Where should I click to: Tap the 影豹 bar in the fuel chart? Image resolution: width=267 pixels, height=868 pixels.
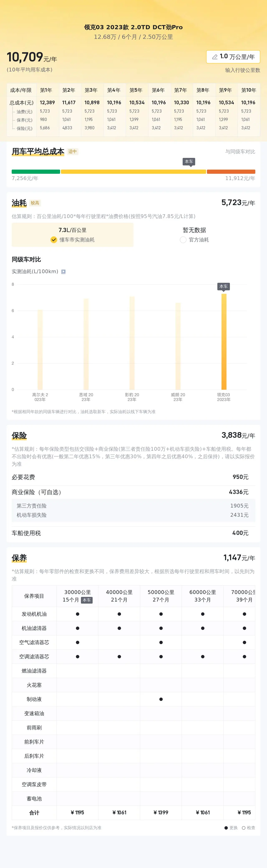(x=132, y=343)
